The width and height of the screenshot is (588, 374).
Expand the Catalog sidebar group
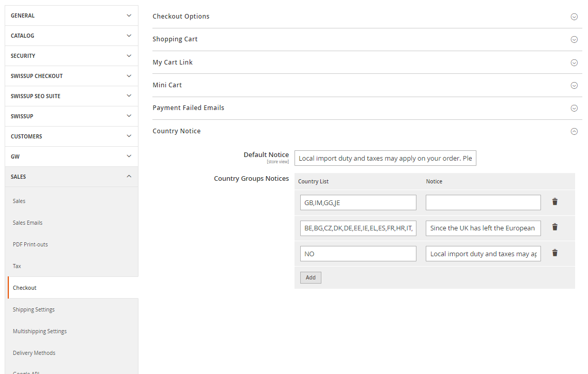tap(71, 36)
